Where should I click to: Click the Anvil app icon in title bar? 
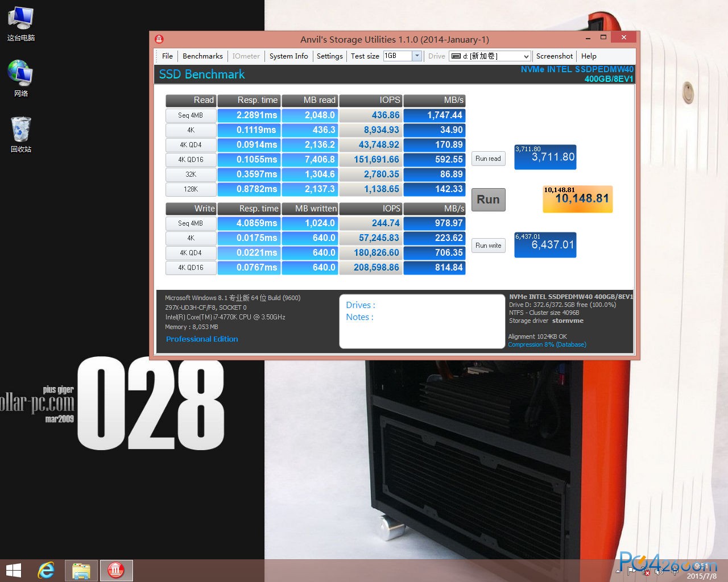coord(159,39)
